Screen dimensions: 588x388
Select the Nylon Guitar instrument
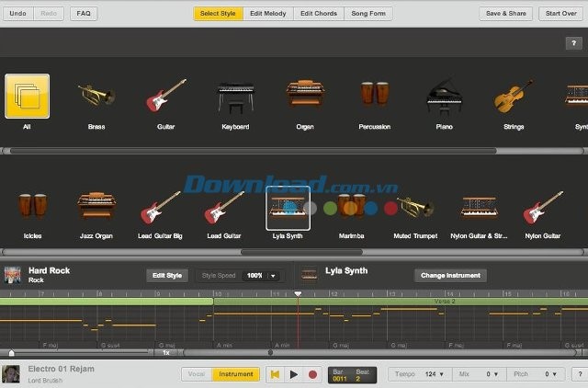pos(543,208)
